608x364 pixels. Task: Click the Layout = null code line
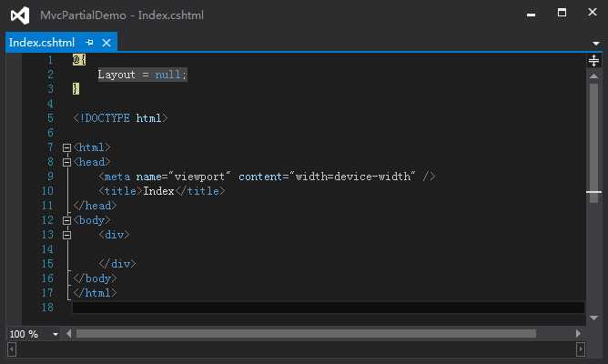tap(142, 75)
